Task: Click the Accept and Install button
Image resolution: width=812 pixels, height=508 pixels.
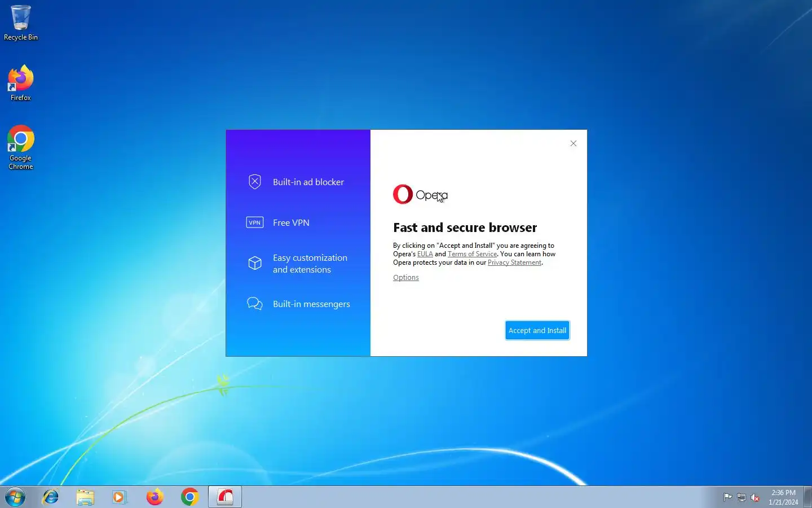Action: pos(537,330)
